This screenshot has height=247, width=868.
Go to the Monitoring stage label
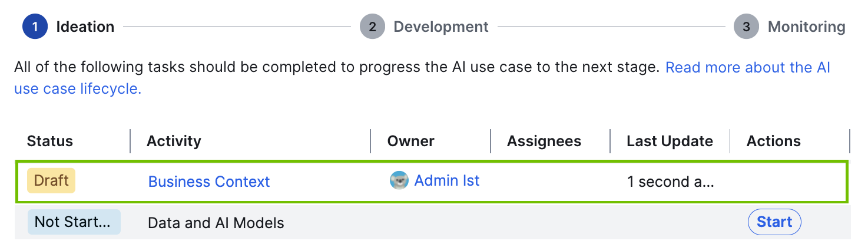pyautogui.click(x=806, y=27)
